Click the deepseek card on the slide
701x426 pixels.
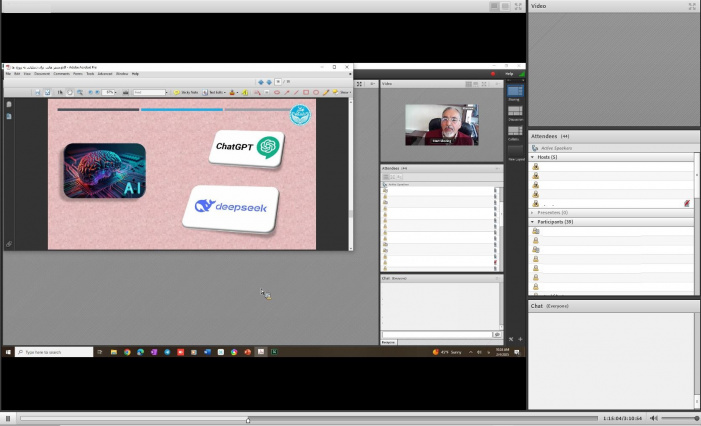coord(231,209)
